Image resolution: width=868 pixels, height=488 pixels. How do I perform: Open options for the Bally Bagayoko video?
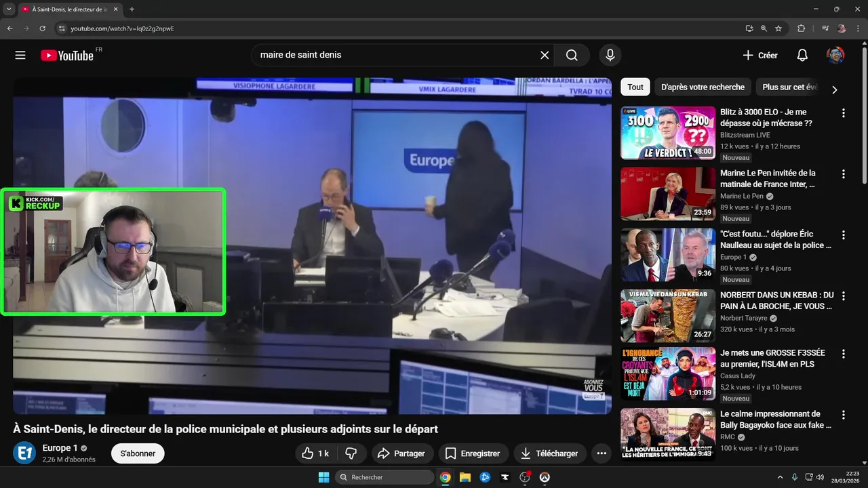click(x=844, y=415)
